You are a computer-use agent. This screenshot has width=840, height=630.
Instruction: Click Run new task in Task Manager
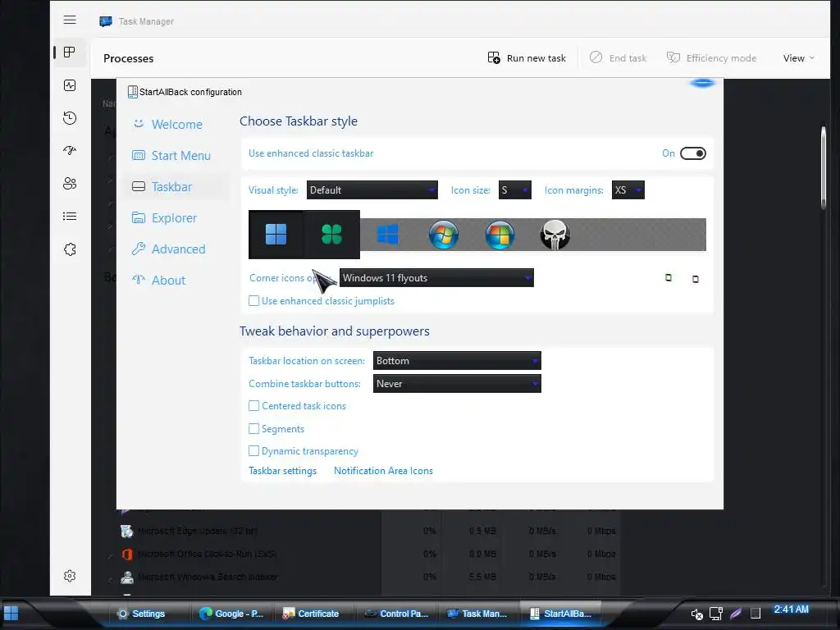click(527, 58)
